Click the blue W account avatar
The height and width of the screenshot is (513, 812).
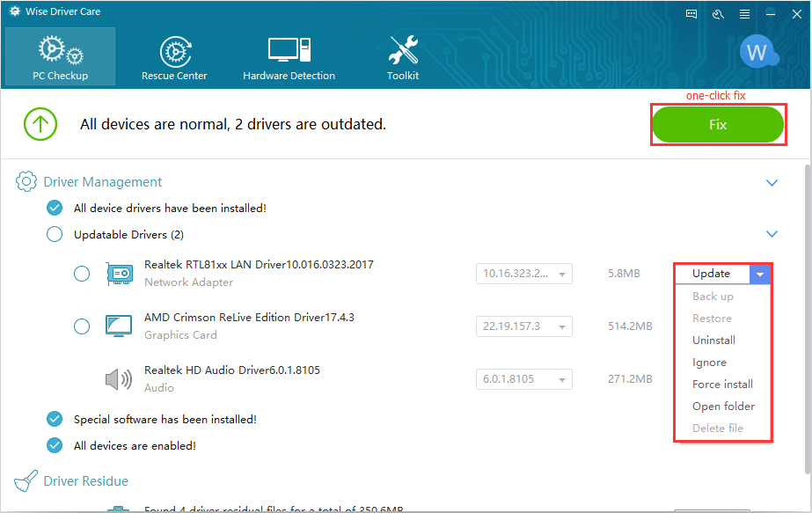point(756,53)
